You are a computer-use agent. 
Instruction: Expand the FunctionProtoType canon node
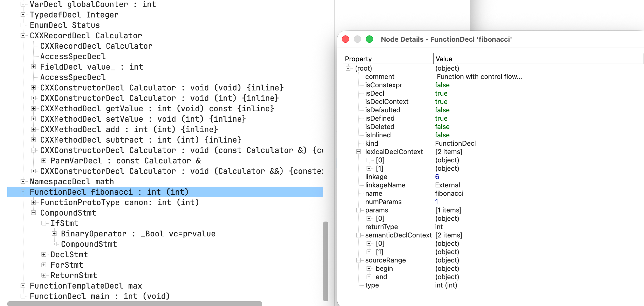pyautogui.click(x=33, y=202)
